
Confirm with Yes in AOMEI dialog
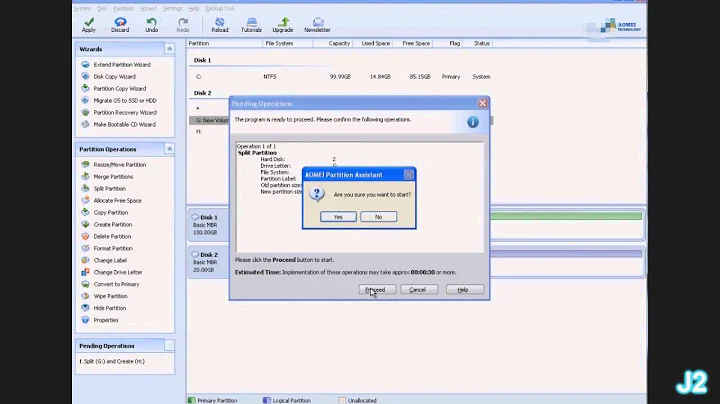pyautogui.click(x=338, y=217)
